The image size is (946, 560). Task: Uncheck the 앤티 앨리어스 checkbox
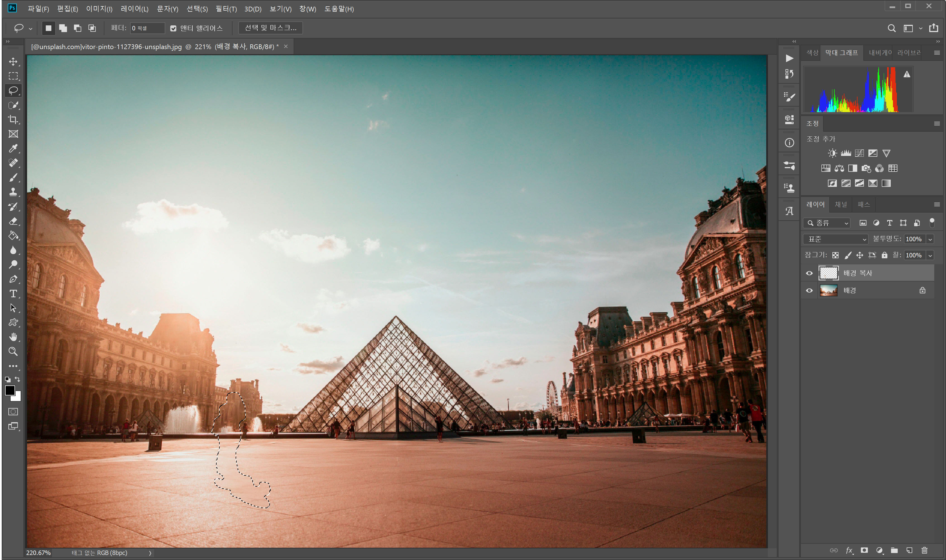(x=173, y=28)
